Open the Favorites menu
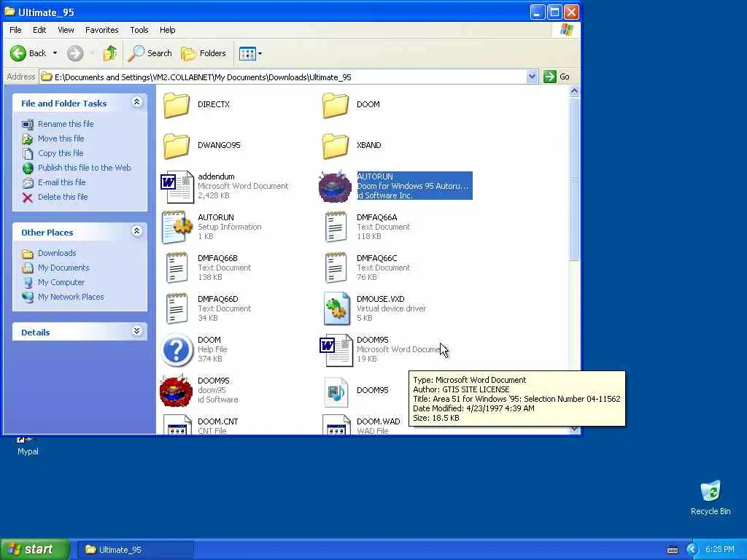Screen dimensions: 747x560 pos(102,30)
